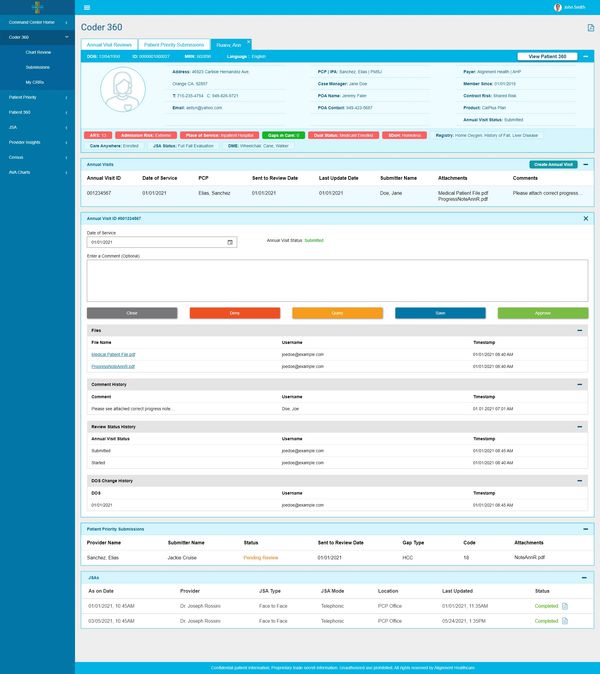The width and height of the screenshot is (600, 674).
Task: Click the green Gaps in Care badge
Action: [x=283, y=135]
